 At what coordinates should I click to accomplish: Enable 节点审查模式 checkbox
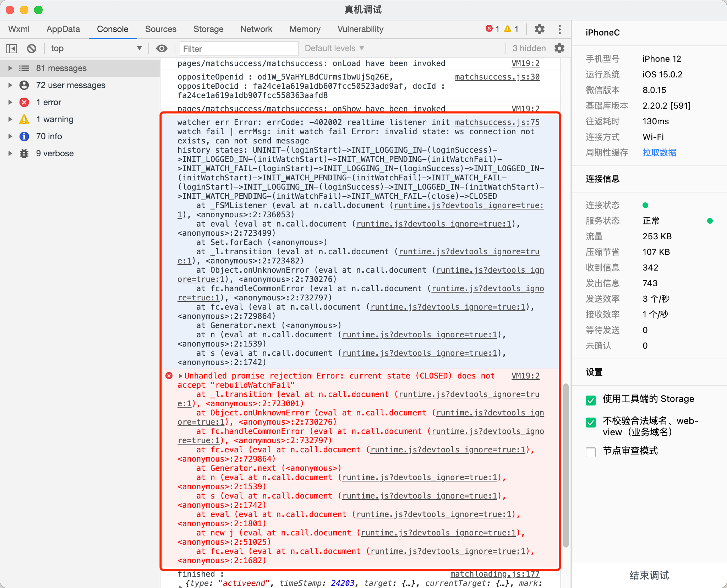(591, 452)
